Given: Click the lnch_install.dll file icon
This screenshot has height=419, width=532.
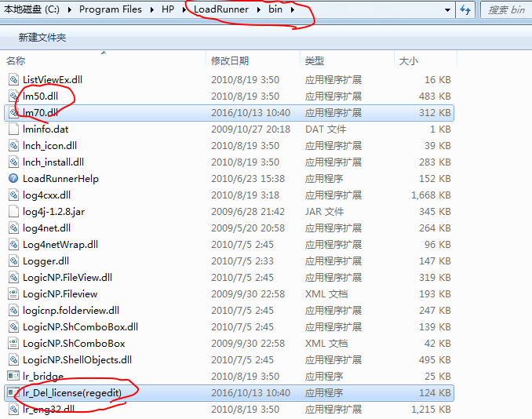Looking at the screenshot, I should click(13, 162).
